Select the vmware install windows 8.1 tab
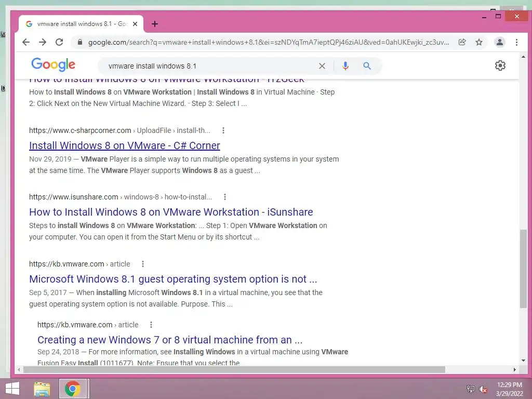 click(x=81, y=24)
